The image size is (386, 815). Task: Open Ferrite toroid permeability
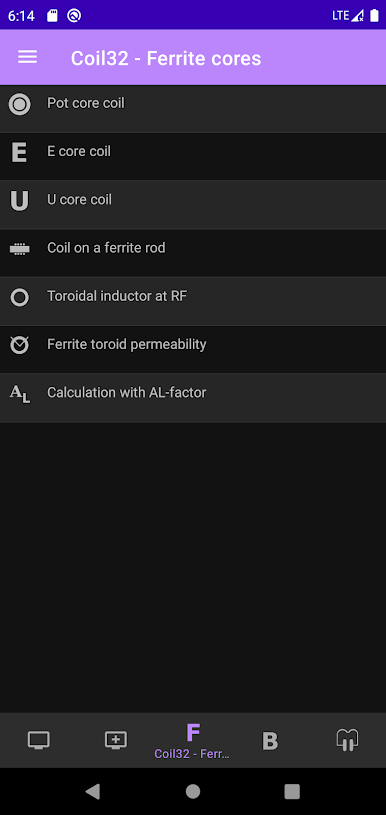(x=193, y=349)
